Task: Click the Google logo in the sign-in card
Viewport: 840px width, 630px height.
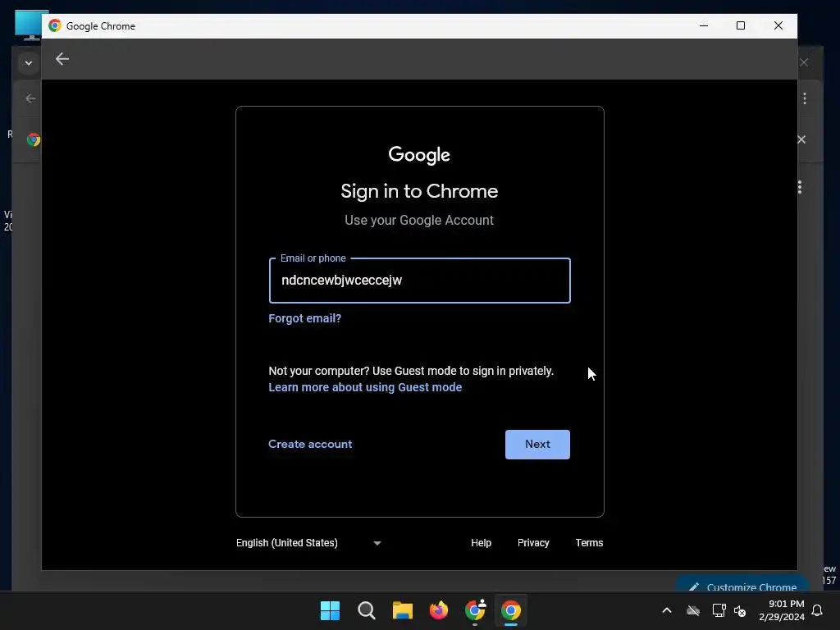Action: click(x=419, y=155)
